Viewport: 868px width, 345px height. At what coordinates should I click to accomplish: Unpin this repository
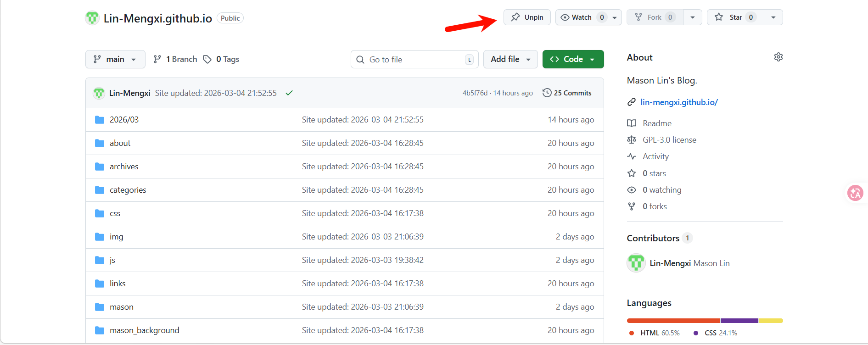pyautogui.click(x=527, y=17)
